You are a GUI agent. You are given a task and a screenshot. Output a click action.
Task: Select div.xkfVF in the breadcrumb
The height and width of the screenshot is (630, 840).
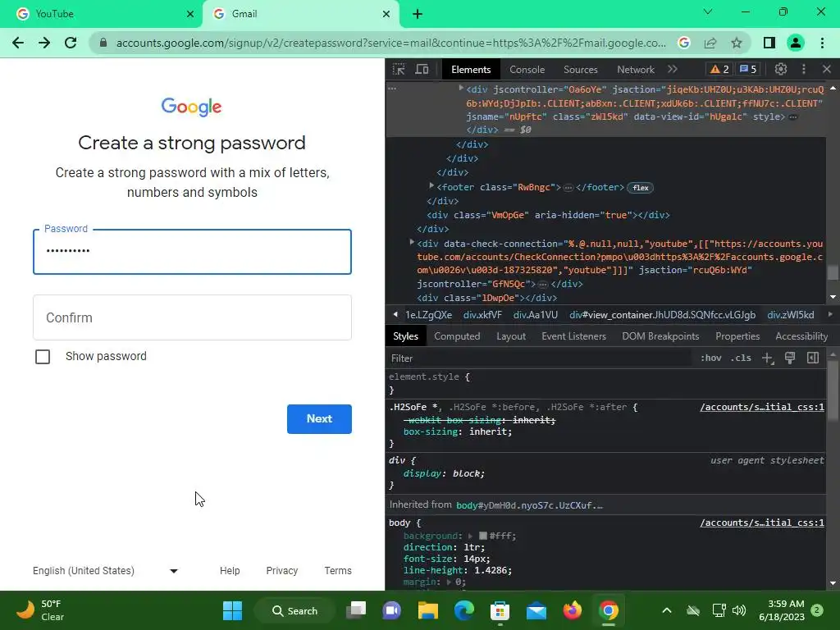[482, 315]
